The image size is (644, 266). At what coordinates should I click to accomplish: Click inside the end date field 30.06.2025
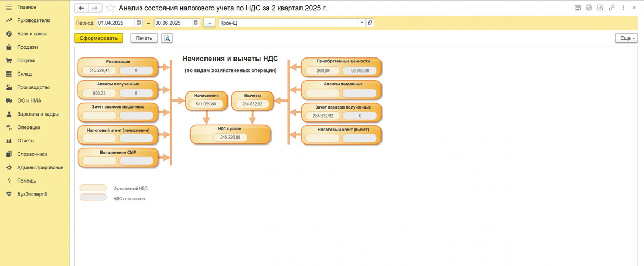click(173, 23)
